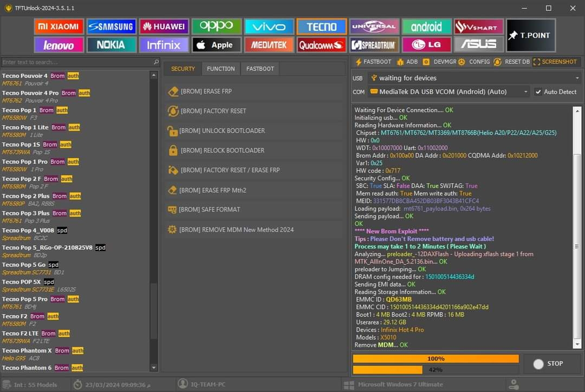The width and height of the screenshot is (585, 392).
Task: Open FASTBOOT from top toolbar
Action: pos(373,62)
